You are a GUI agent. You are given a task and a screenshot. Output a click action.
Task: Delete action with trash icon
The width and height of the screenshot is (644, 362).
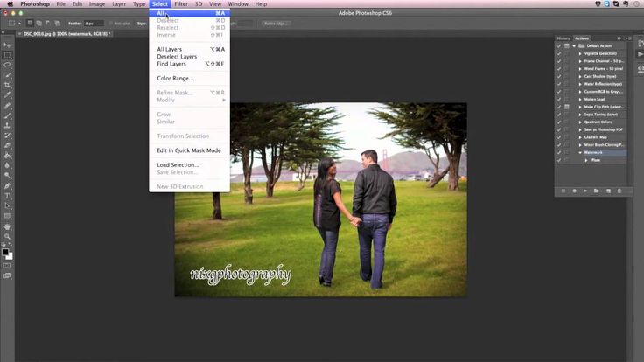[619, 191]
